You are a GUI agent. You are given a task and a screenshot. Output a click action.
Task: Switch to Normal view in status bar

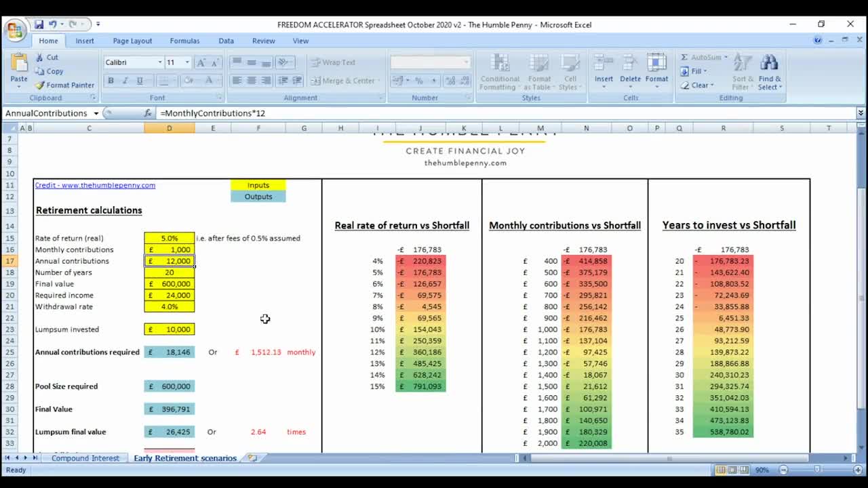[x=722, y=470]
